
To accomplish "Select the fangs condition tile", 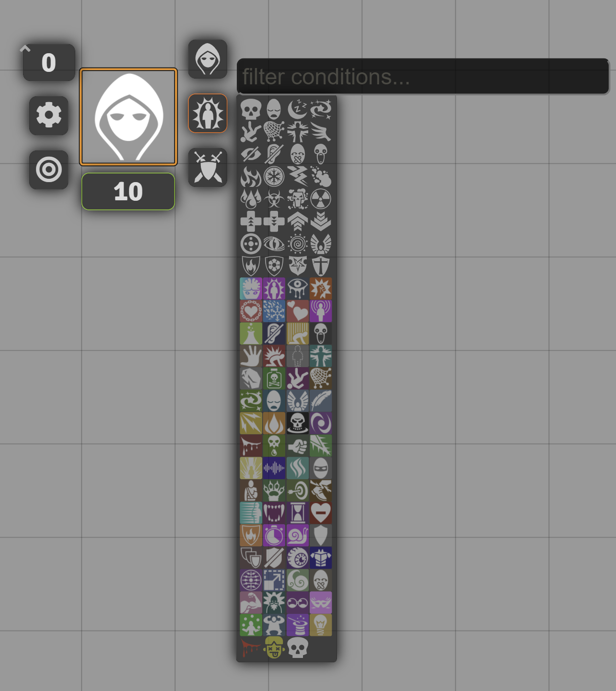I will (x=274, y=513).
